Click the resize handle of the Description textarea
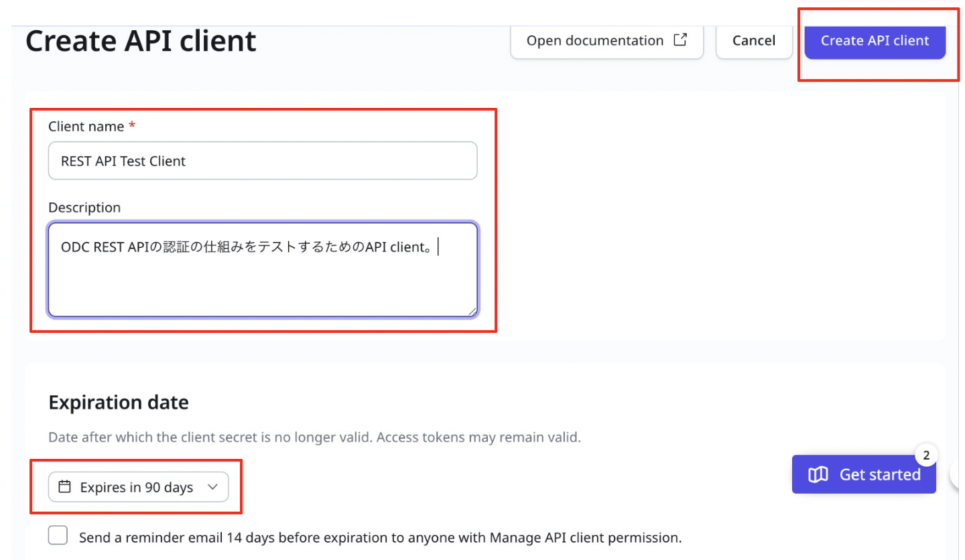The height and width of the screenshot is (560, 965). click(x=473, y=311)
